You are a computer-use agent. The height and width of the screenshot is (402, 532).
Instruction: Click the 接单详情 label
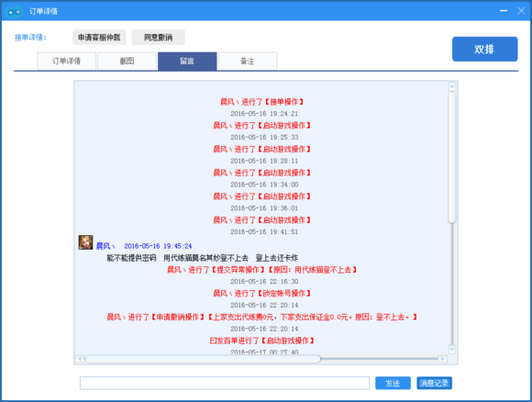[30, 38]
